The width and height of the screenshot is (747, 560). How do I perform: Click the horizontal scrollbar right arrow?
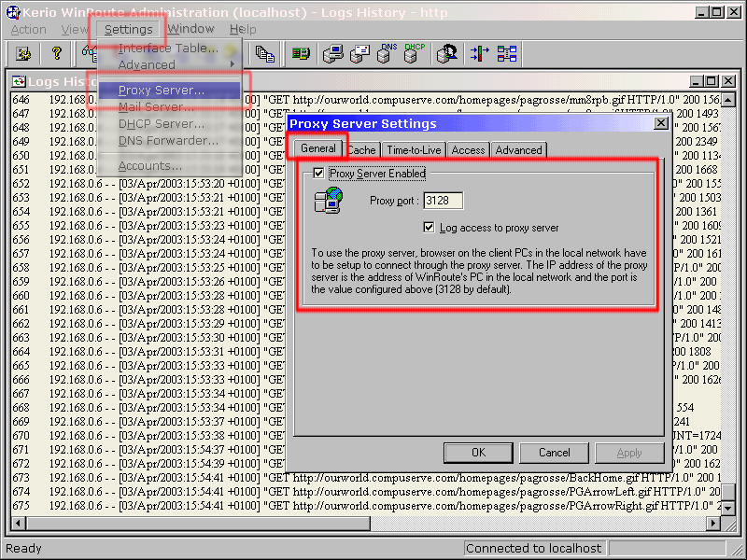(713, 524)
